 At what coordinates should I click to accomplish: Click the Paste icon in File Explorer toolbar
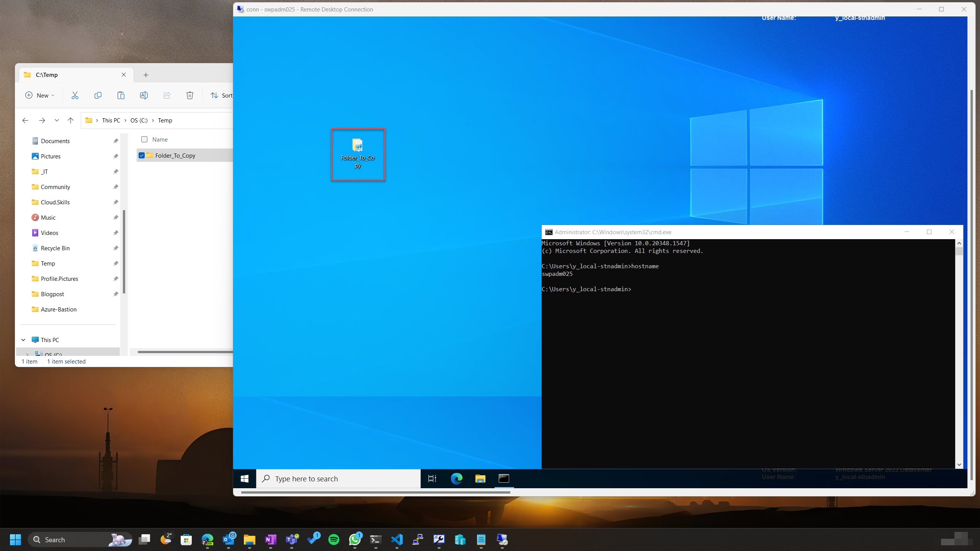(x=121, y=95)
